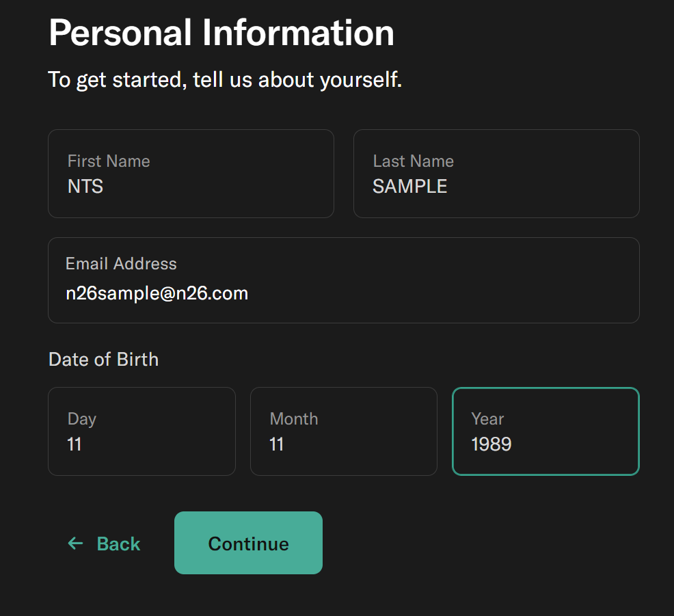Click the 'Email Address' label text
The height and width of the screenshot is (616, 674).
point(121,264)
